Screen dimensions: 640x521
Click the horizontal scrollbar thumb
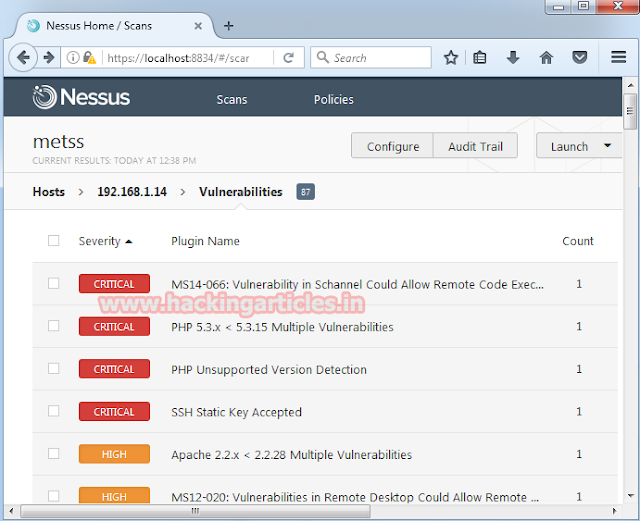196,511
